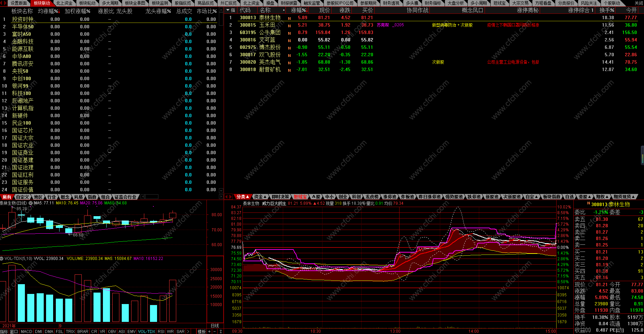Select stock 300820 英杰电气 row
Image resolution: width=644 pixels, height=334 pixels.
click(434, 62)
